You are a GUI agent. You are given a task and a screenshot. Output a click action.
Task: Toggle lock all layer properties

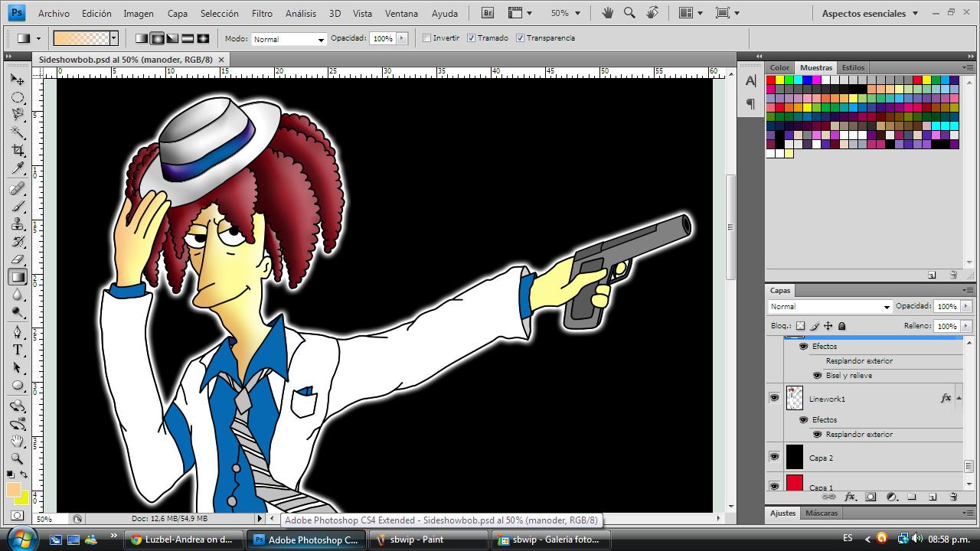(842, 326)
